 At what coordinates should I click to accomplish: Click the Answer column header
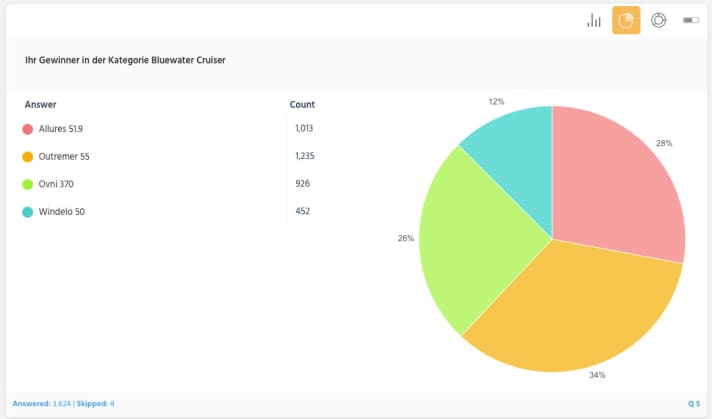tap(41, 104)
